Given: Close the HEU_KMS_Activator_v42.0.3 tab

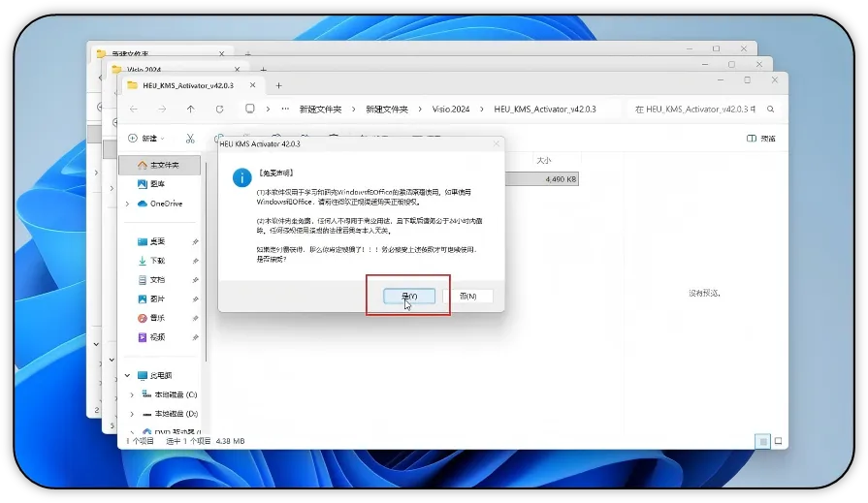Looking at the screenshot, I should pos(252,85).
